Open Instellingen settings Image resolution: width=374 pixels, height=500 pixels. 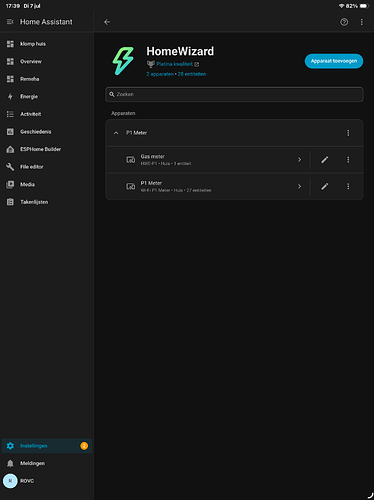[47, 446]
